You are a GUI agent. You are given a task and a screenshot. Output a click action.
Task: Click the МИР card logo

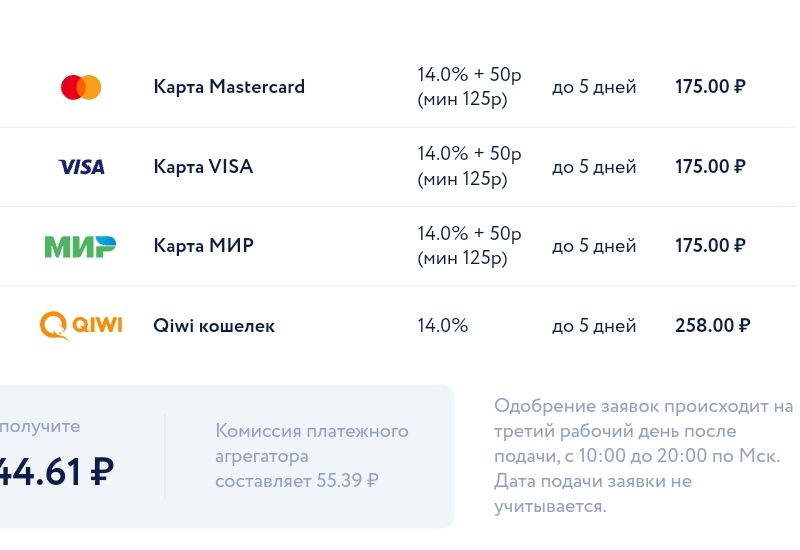click(x=80, y=246)
